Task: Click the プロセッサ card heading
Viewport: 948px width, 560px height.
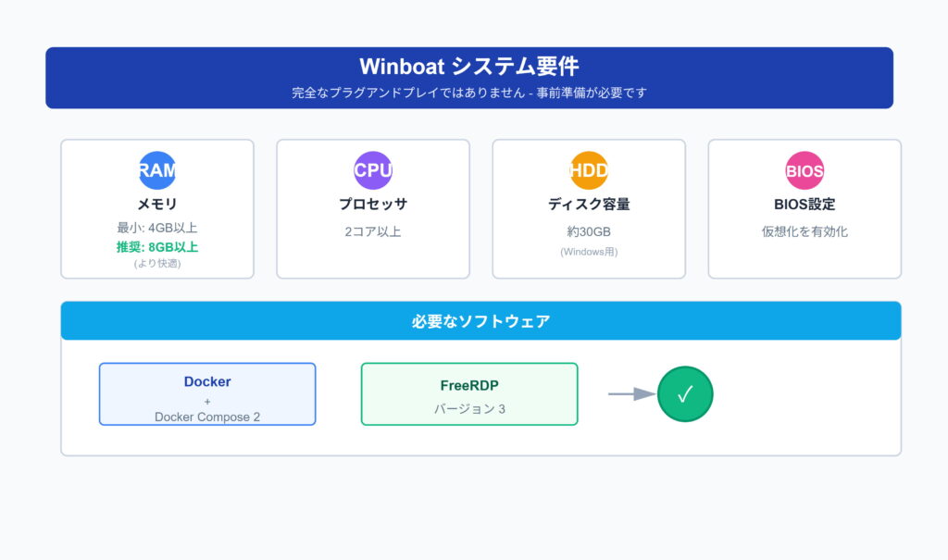Action: click(373, 205)
